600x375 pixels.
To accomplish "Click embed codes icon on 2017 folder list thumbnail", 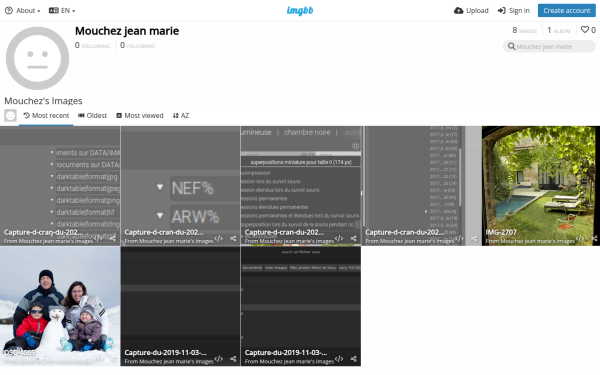I will pyautogui.click(x=460, y=238).
